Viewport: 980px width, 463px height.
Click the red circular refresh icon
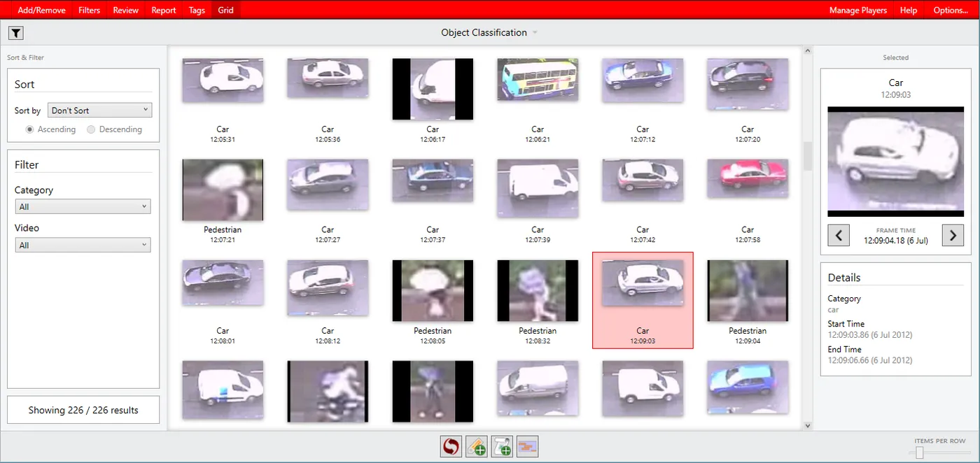tap(451, 446)
